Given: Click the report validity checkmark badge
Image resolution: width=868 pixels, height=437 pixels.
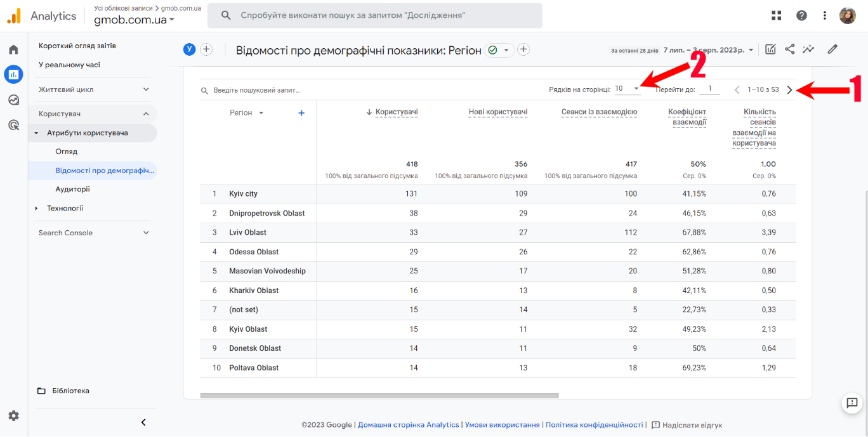Looking at the screenshot, I should tap(494, 49).
